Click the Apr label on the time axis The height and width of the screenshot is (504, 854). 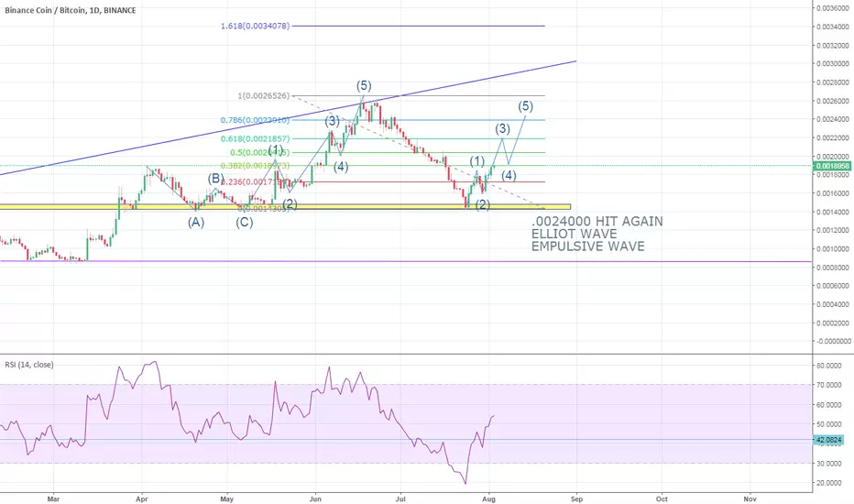coord(142,499)
